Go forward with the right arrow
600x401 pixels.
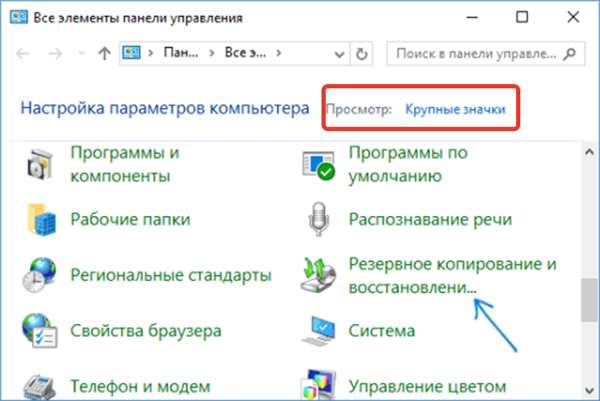(x=55, y=54)
